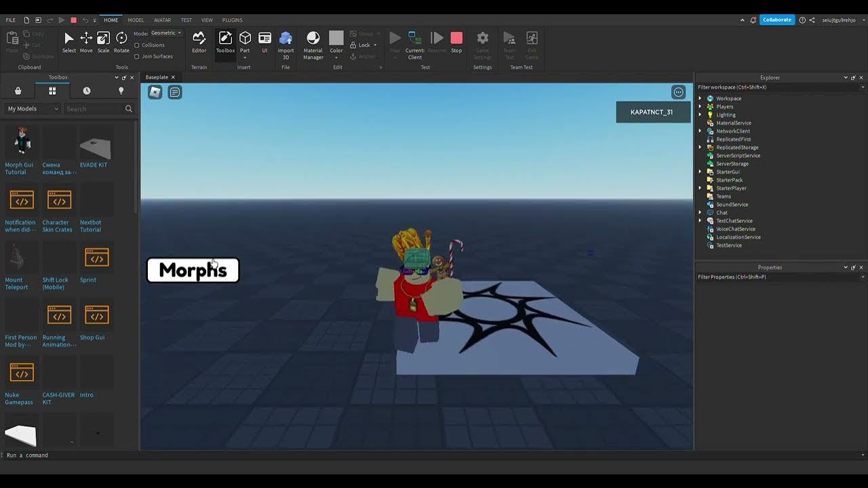Viewport: 868px width, 488px height.
Task: Open the Current Client switcher
Action: coord(414,45)
